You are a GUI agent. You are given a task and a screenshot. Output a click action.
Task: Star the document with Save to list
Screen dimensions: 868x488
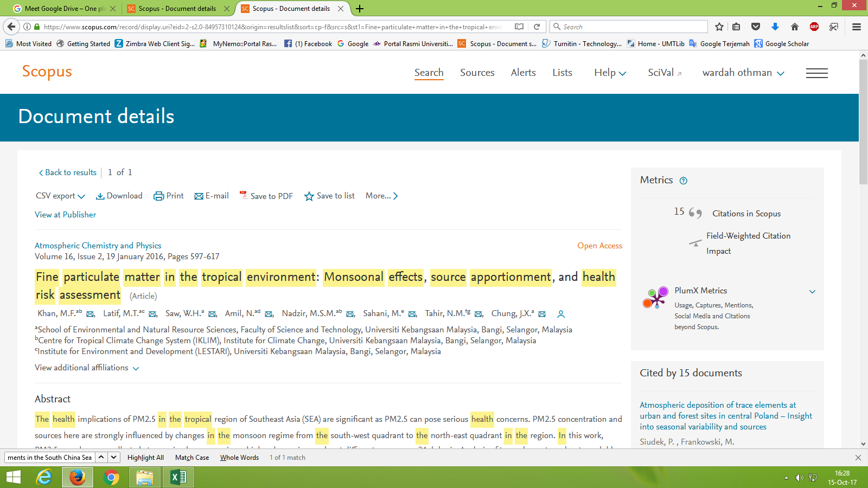(x=309, y=196)
